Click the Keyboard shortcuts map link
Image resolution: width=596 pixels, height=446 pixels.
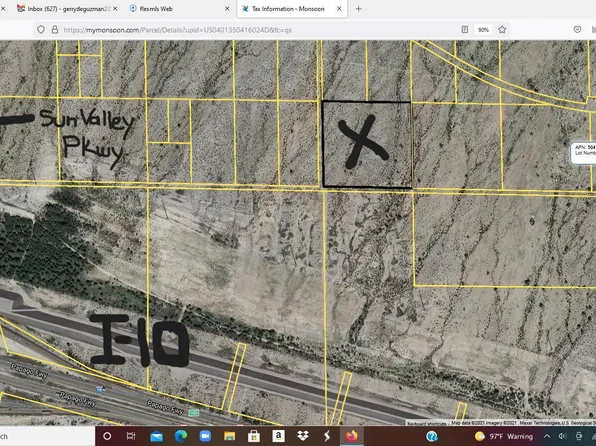point(426,423)
